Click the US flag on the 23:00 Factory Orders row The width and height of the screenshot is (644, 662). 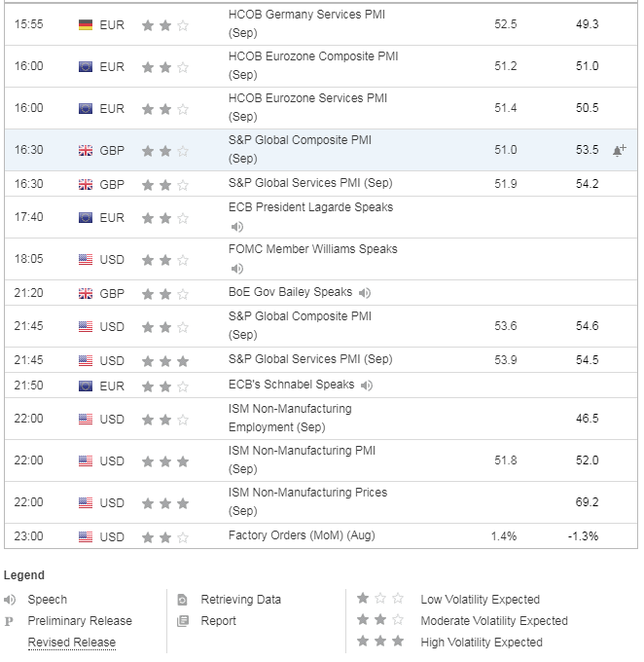point(86,536)
